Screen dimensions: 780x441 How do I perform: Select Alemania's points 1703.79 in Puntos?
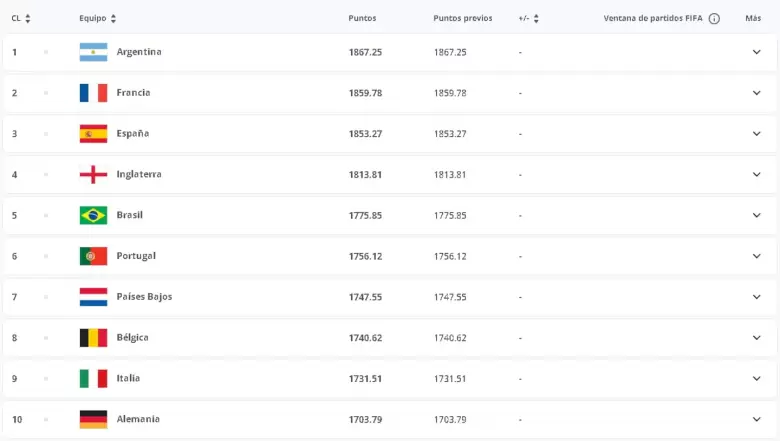[365, 419]
